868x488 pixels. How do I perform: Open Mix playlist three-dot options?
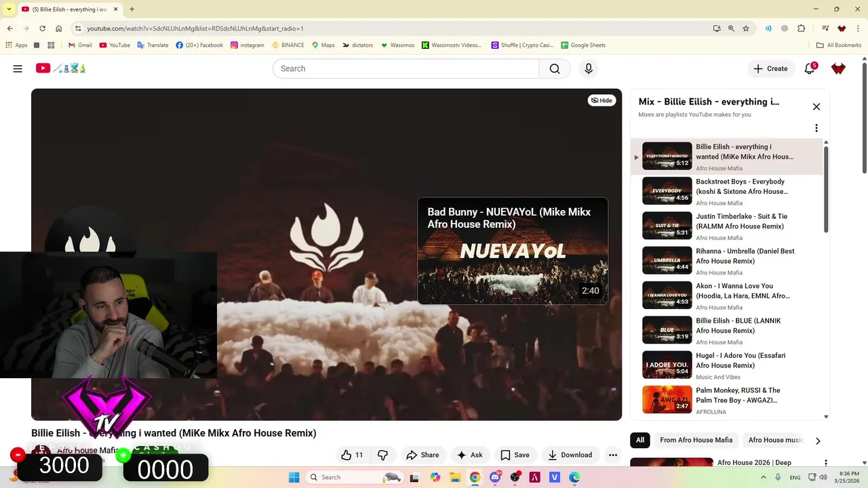816,128
